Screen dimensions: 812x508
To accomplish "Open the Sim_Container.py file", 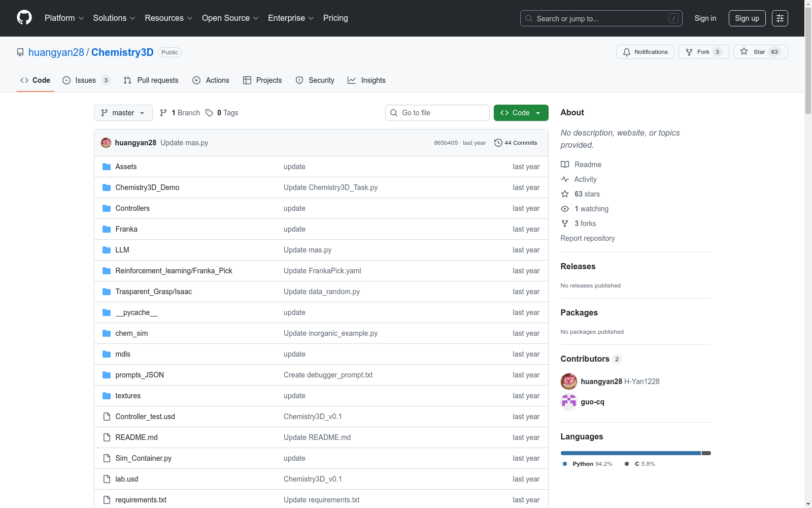I will [144, 458].
